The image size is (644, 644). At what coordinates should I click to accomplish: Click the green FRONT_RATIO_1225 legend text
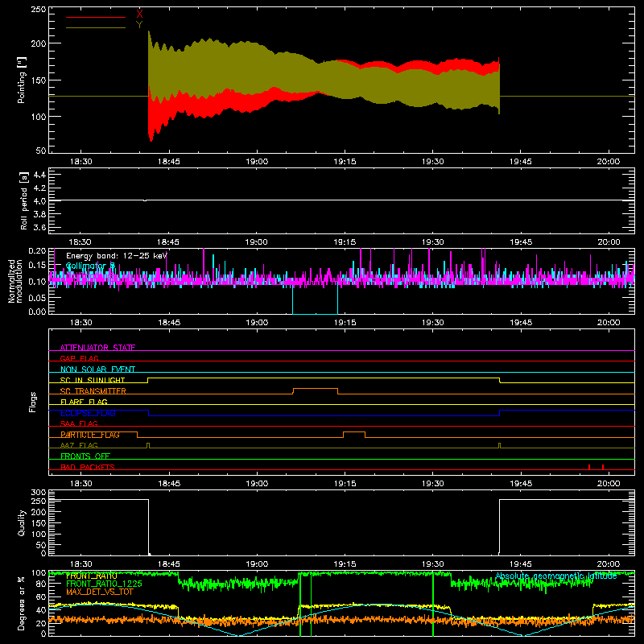click(105, 584)
